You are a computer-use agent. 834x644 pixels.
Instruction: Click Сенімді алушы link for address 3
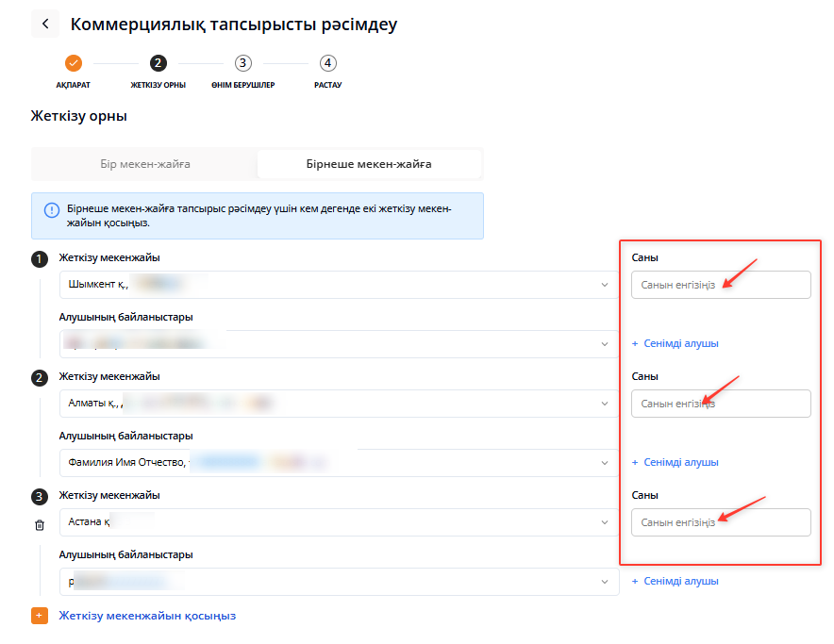[676, 582]
